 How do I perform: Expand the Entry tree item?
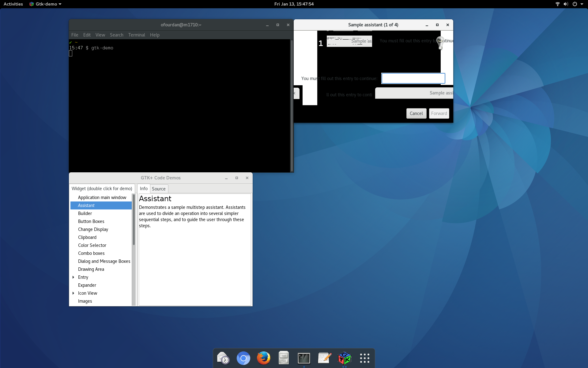pos(73,277)
